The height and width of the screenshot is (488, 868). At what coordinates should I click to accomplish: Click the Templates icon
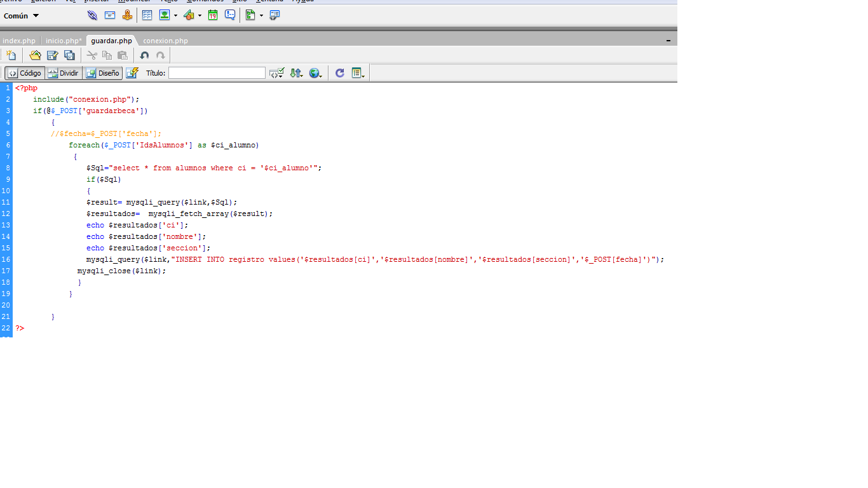click(250, 15)
